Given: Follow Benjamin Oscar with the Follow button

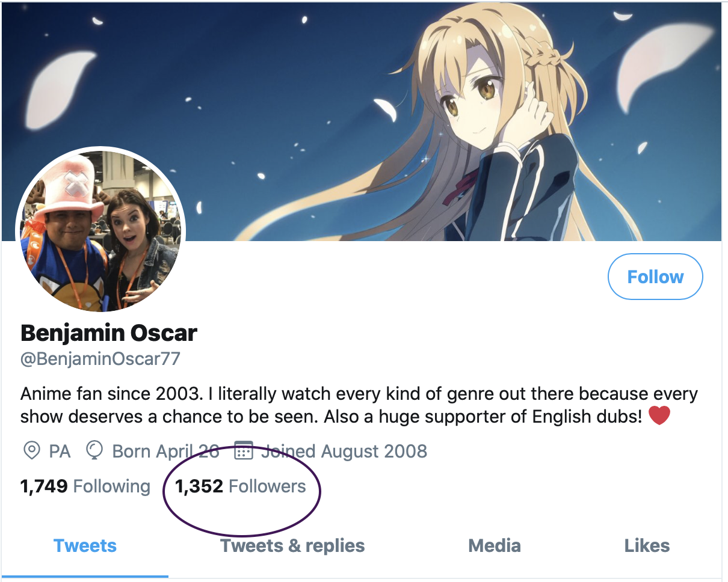Looking at the screenshot, I should pyautogui.click(x=655, y=277).
